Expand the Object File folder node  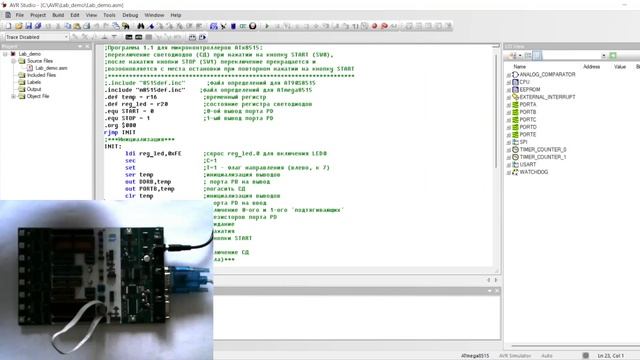[x=13, y=96]
